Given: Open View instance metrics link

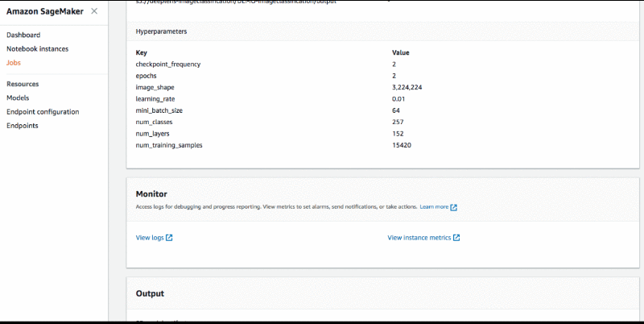Looking at the screenshot, I should [419, 238].
